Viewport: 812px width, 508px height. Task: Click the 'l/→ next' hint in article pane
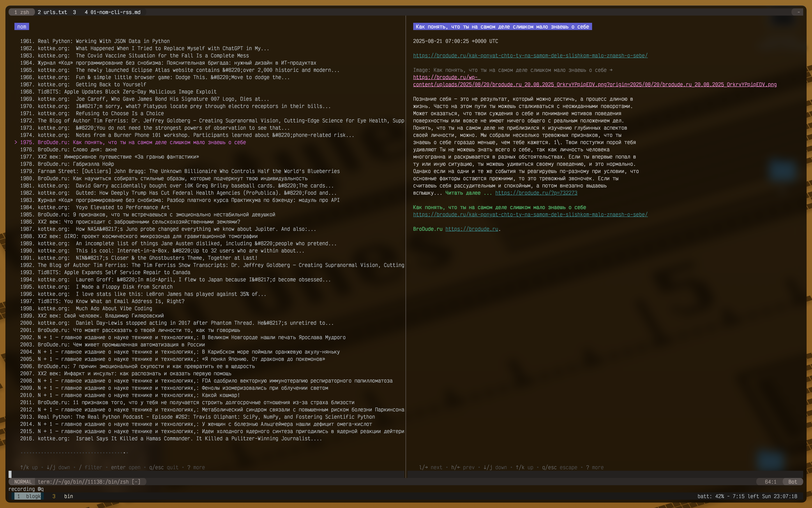pyautogui.click(x=431, y=467)
